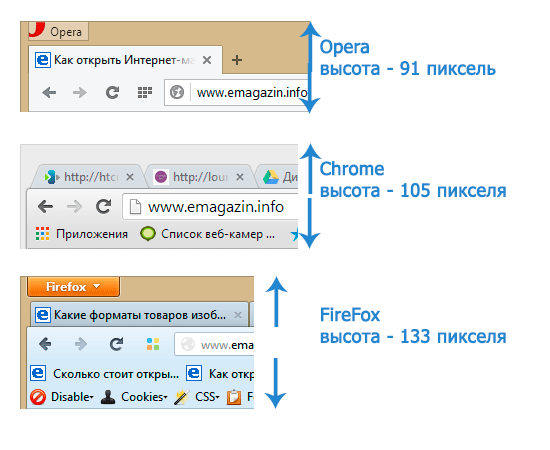This screenshot has width=550, height=450.
Task: Open Firefox colored tiles toolbar icon
Action: pyautogui.click(x=153, y=344)
